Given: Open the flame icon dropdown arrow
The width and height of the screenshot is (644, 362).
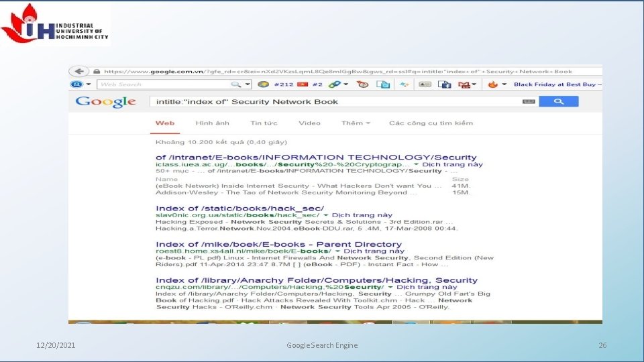Looking at the screenshot, I should pyautogui.click(x=504, y=84).
